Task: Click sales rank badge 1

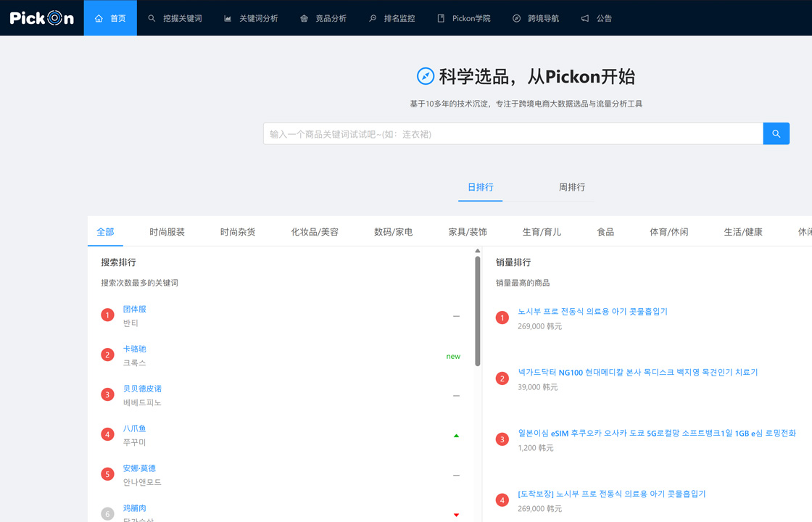Action: (x=502, y=318)
